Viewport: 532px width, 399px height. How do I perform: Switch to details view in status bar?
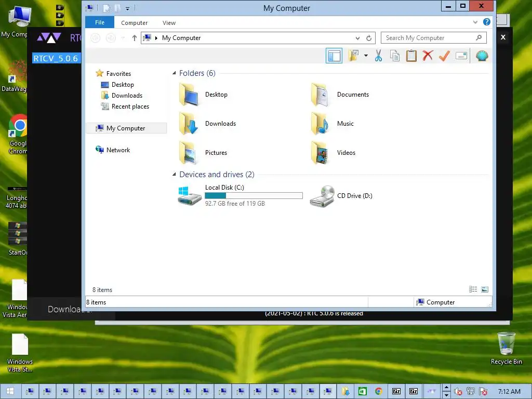(473, 289)
